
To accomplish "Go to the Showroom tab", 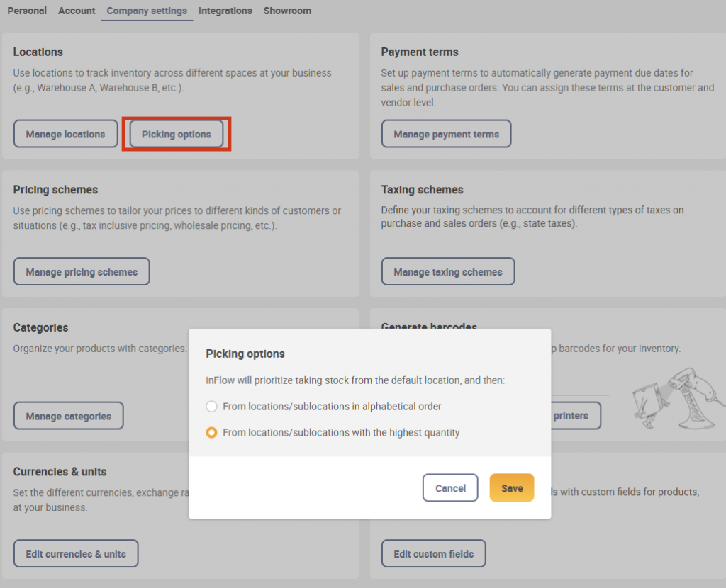I will coord(287,11).
